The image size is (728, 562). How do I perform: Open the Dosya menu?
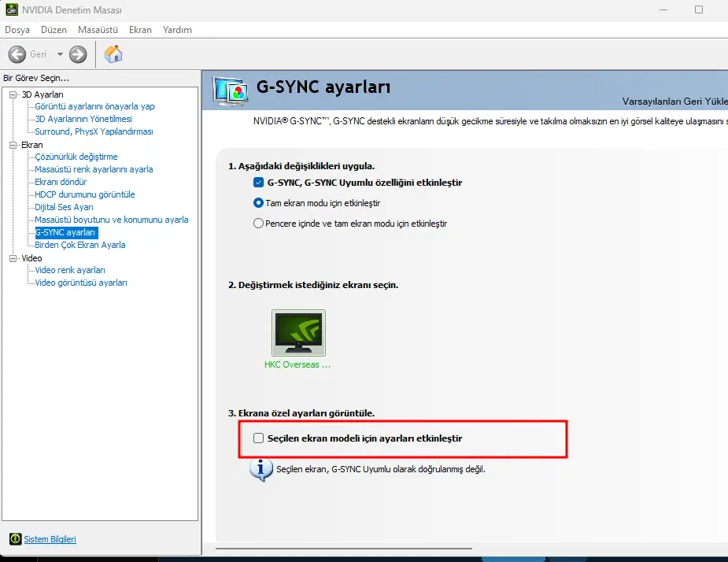(17, 30)
